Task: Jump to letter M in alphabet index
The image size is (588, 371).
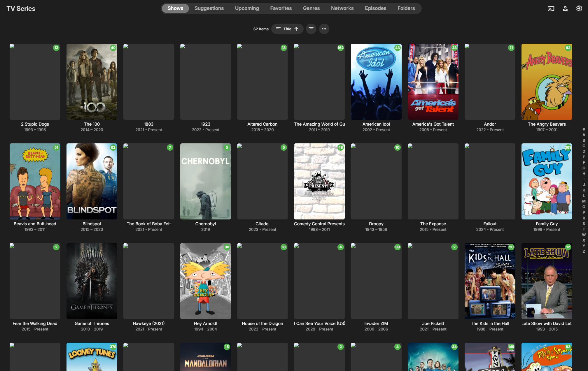Action: tap(584, 201)
